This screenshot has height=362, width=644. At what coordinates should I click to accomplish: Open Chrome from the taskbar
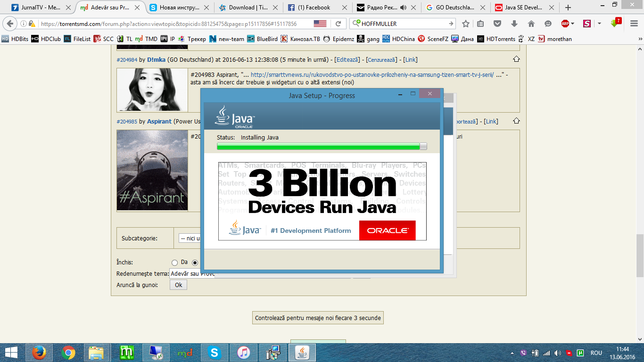tap(68, 353)
